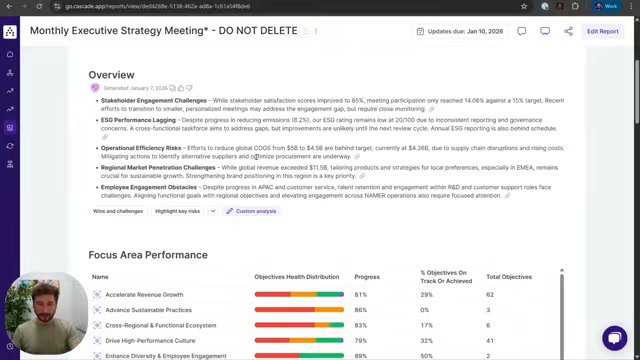Click the Wins and challenges button
640x360 pixels.
(118, 211)
